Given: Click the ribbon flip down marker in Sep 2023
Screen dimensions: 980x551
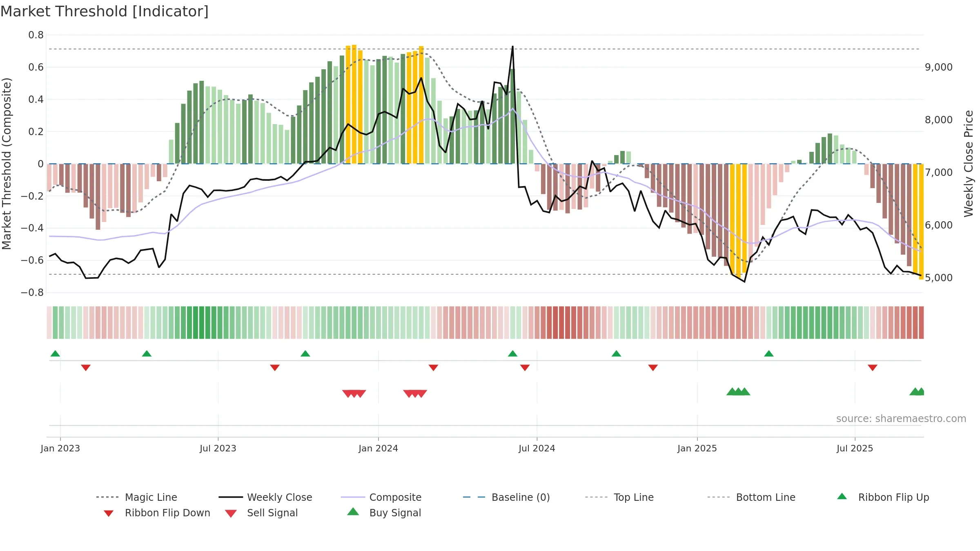Looking at the screenshot, I should 275,368.
